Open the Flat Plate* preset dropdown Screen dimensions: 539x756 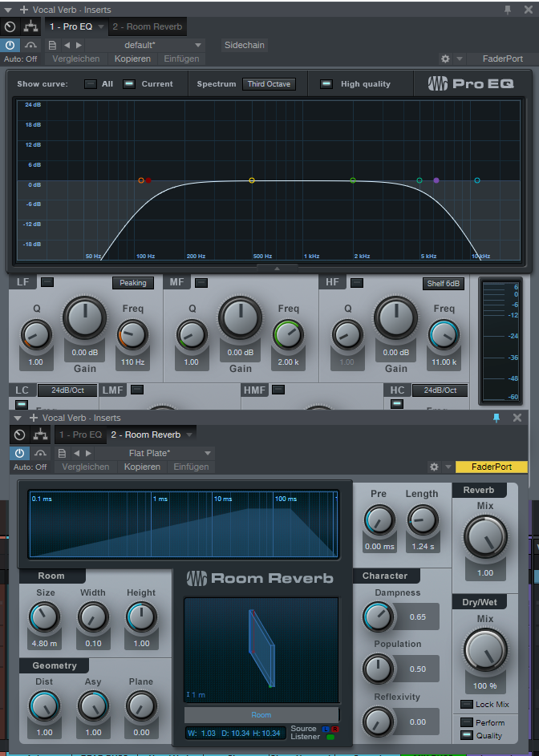pos(153,453)
